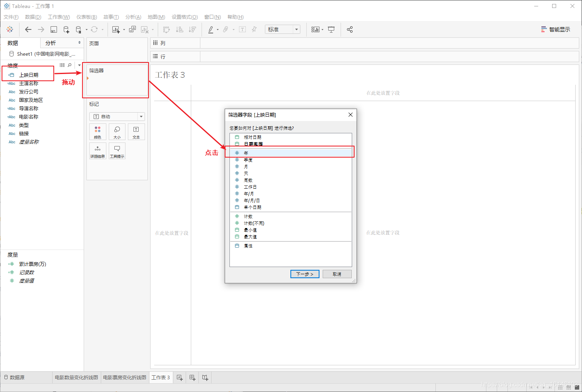Viewport: 582px width, 392px height.
Task: Switch to the 电影票房变化折线图 sheet tab
Action: [125, 377]
